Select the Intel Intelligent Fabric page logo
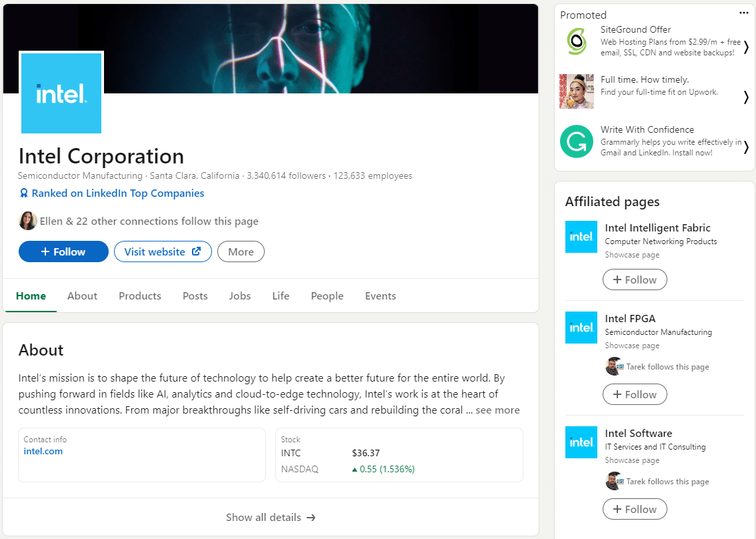Image resolution: width=756 pixels, height=539 pixels. click(581, 237)
